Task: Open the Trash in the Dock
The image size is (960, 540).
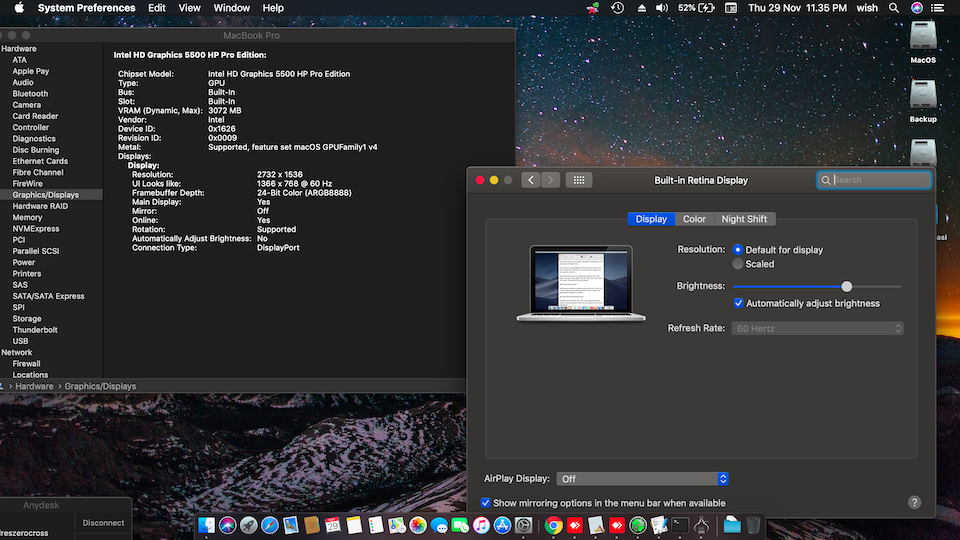Action: pos(753,525)
